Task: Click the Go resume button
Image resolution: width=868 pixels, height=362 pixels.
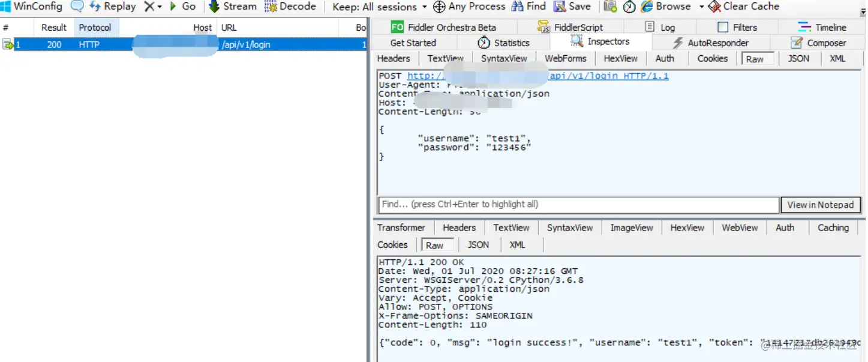Action: pyautogui.click(x=182, y=7)
